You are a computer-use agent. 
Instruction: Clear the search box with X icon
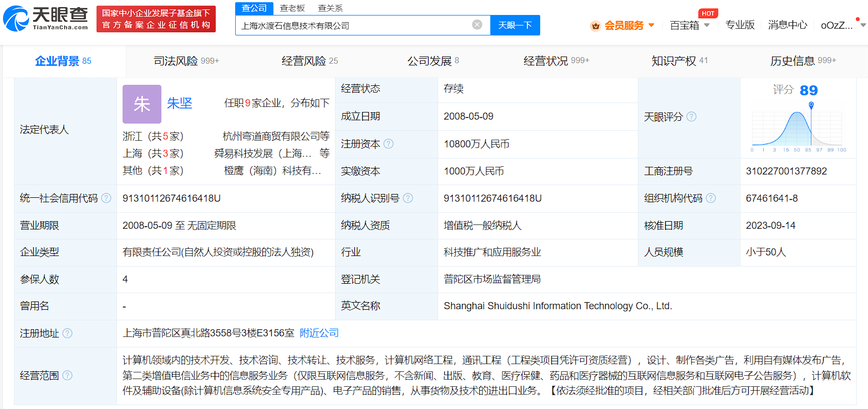477,25
